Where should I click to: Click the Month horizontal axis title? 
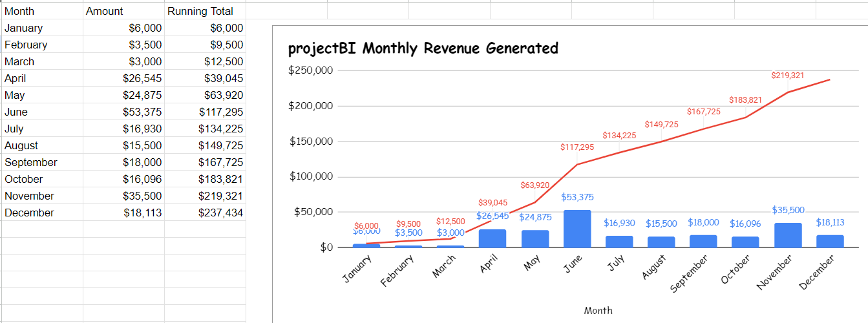click(598, 310)
